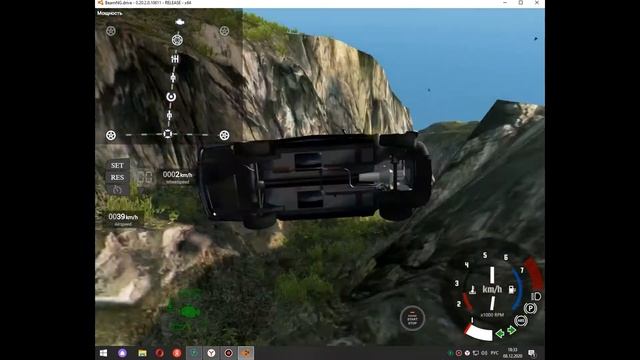
Task: Switch to BeamNG.drive taskbar icon
Action: pos(246,353)
